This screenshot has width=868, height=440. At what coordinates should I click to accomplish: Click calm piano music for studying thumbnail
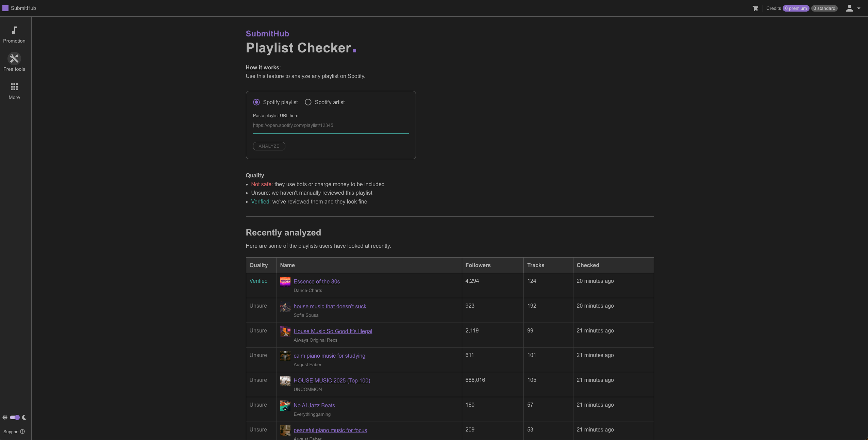[285, 356]
